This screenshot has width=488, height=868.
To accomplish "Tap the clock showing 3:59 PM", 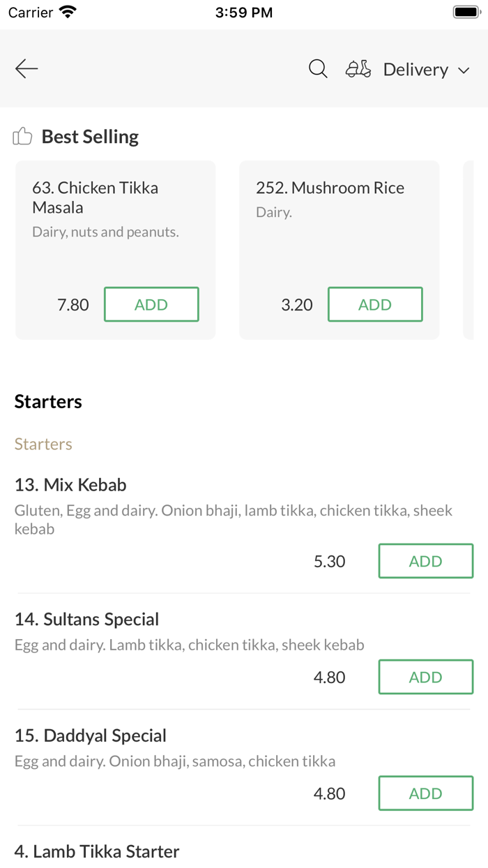I will tap(244, 11).
